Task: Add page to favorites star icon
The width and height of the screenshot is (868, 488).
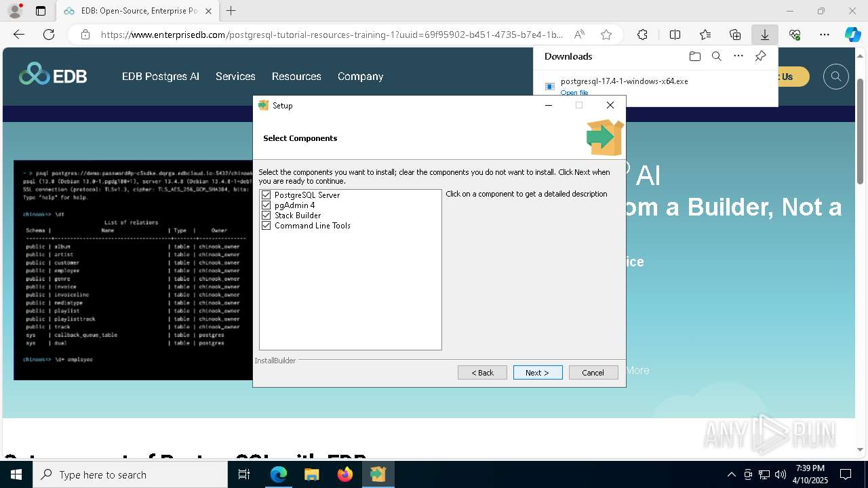Action: pos(606,35)
